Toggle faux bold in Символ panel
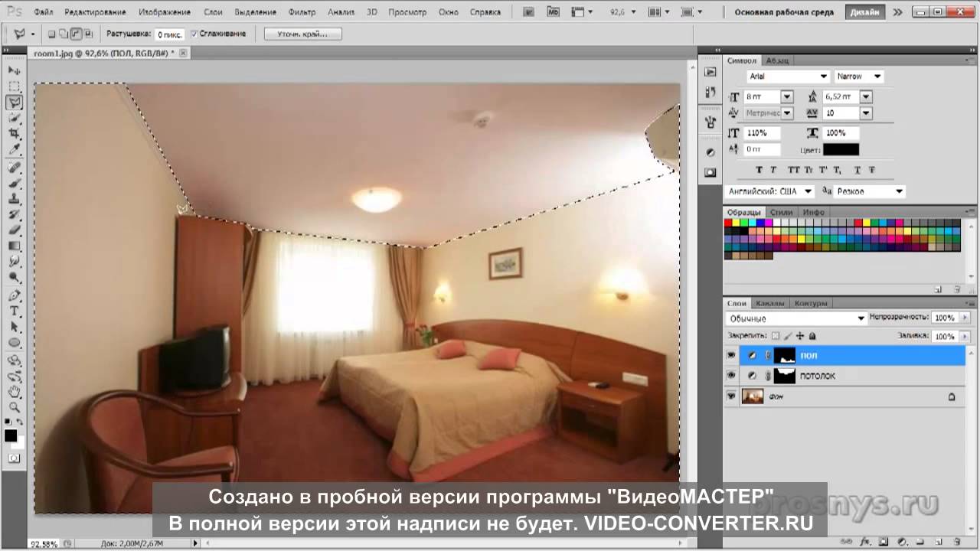 pyautogui.click(x=759, y=170)
